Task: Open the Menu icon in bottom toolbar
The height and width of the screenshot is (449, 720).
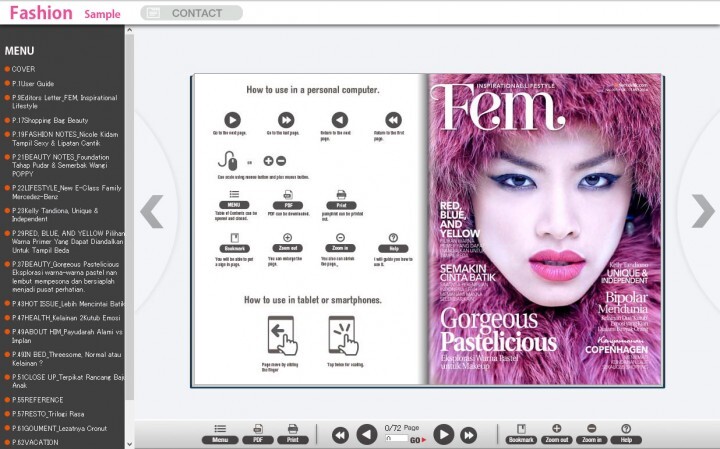Action: click(220, 433)
